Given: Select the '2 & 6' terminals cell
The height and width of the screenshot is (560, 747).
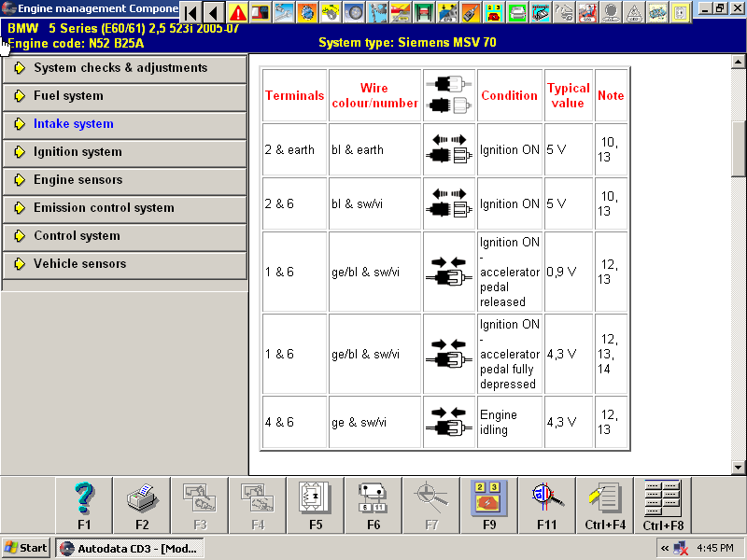Looking at the screenshot, I should 294,204.
